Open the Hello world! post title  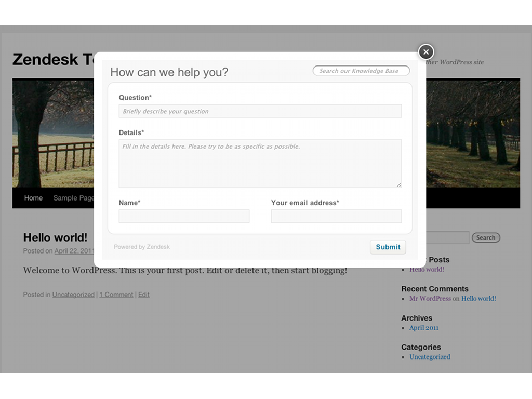(x=55, y=237)
